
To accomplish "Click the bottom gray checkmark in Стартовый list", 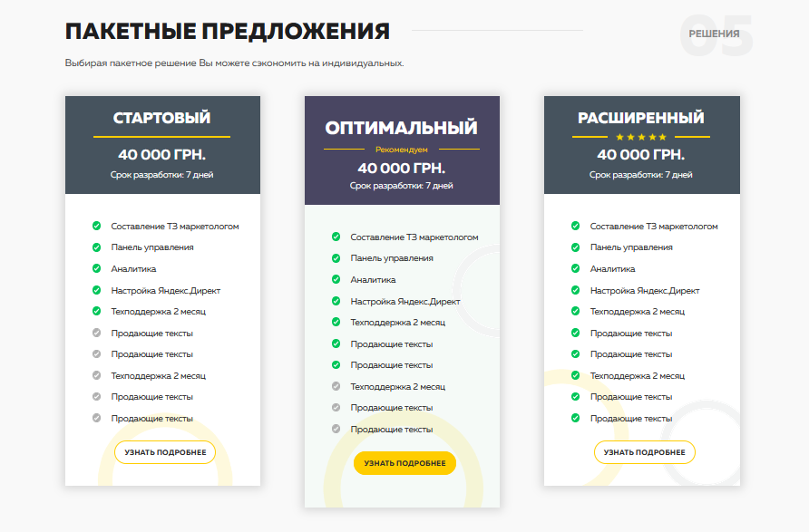I will [x=96, y=418].
